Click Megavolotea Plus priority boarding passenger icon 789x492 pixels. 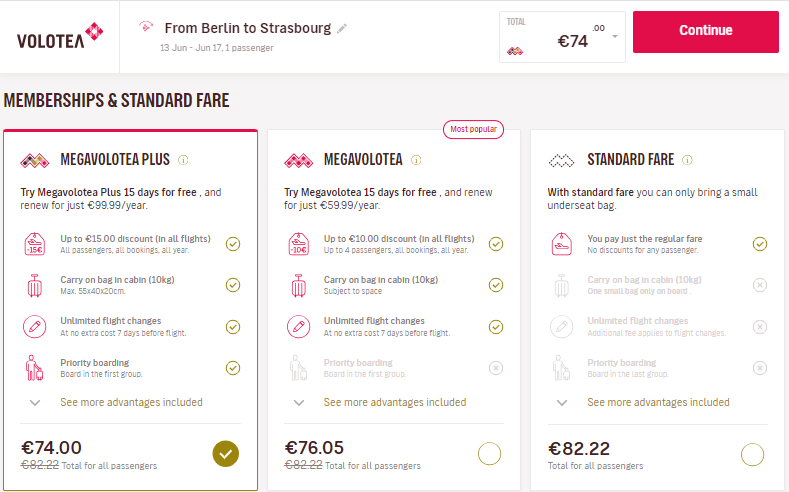(34, 368)
